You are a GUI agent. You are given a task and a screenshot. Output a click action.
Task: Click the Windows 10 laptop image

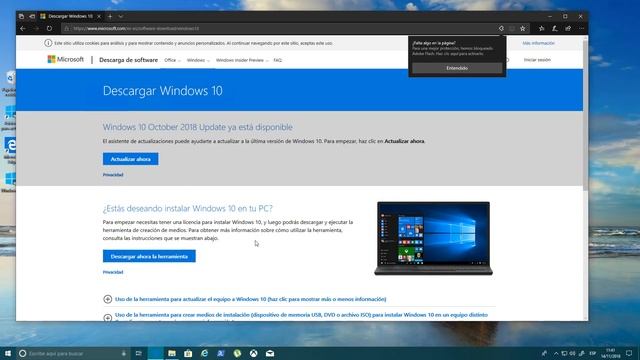[433, 238]
